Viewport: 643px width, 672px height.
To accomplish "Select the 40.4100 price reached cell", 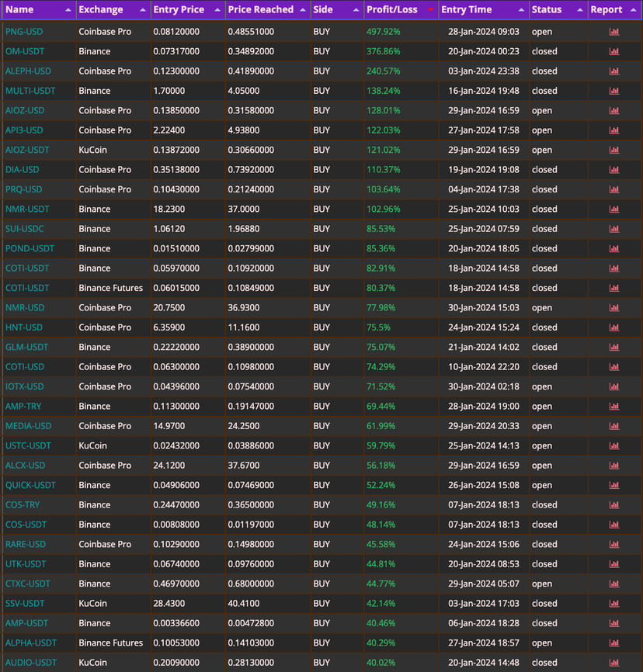I will [x=244, y=604].
